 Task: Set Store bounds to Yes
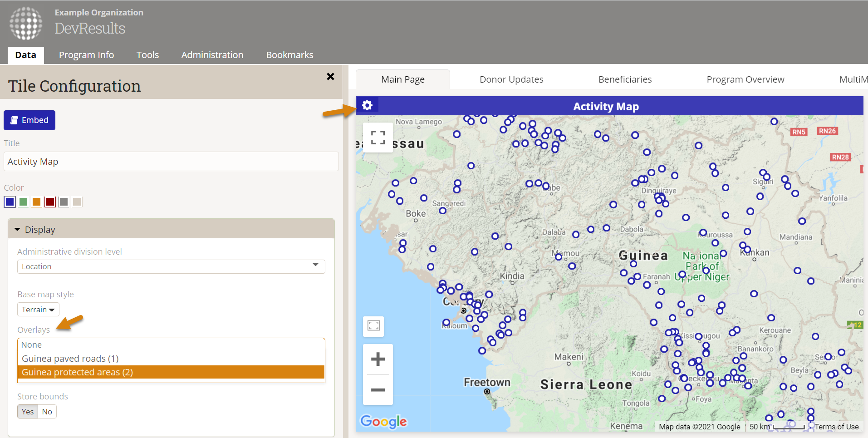[28, 412]
